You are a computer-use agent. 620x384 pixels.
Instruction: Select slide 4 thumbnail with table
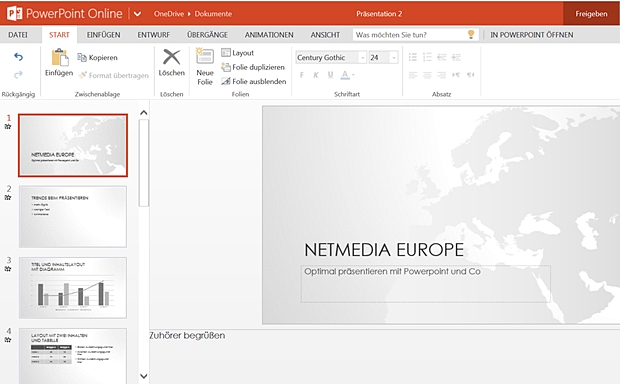tap(73, 356)
